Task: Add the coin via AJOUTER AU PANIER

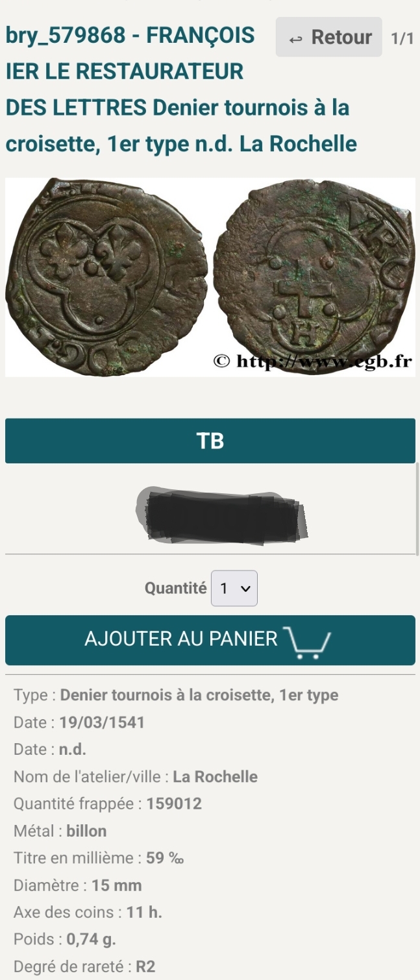Action: tap(210, 640)
